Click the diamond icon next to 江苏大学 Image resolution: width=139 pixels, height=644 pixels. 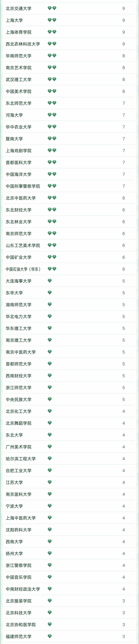tap(50, 482)
